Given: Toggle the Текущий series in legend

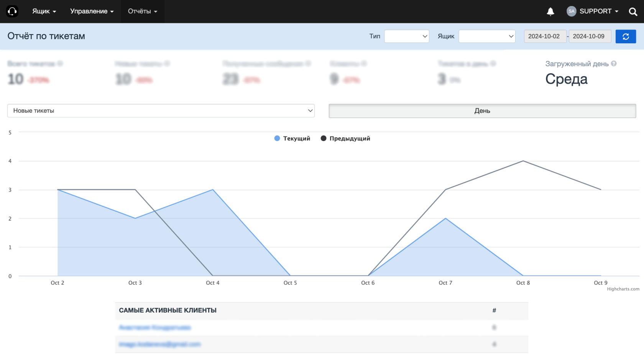Looking at the screenshot, I should pyautogui.click(x=292, y=138).
